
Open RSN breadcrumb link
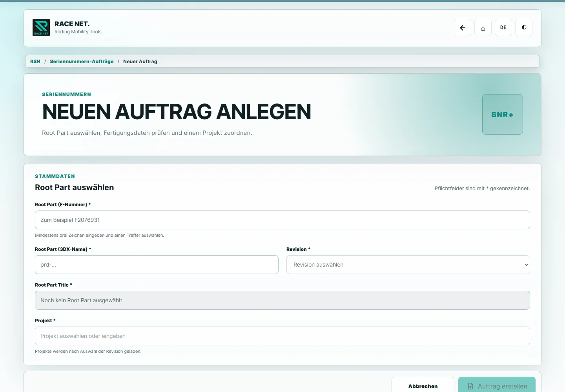(x=35, y=62)
